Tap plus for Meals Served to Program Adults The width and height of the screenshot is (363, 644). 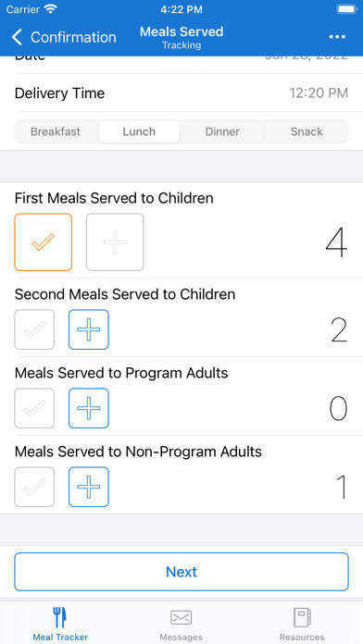pyautogui.click(x=89, y=408)
